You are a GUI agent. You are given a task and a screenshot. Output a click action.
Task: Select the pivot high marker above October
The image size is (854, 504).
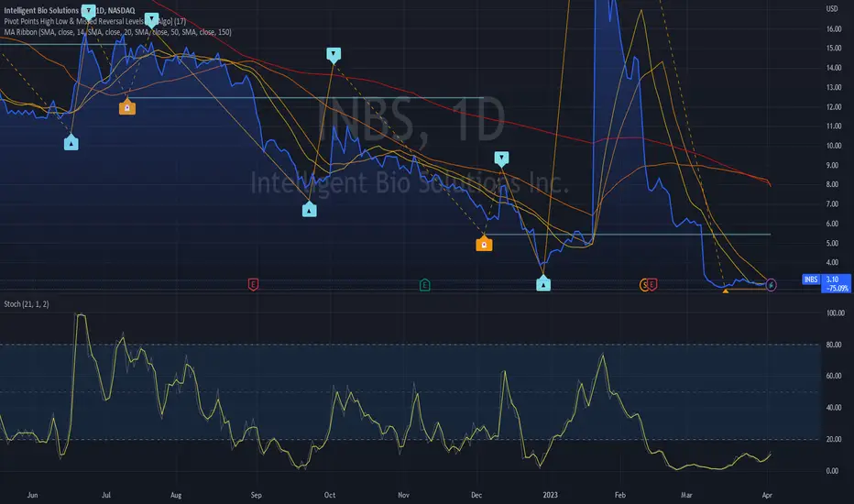point(334,54)
